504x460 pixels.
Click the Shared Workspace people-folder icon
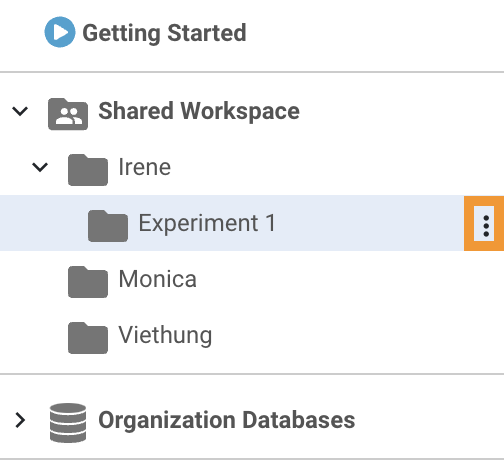click(x=68, y=114)
